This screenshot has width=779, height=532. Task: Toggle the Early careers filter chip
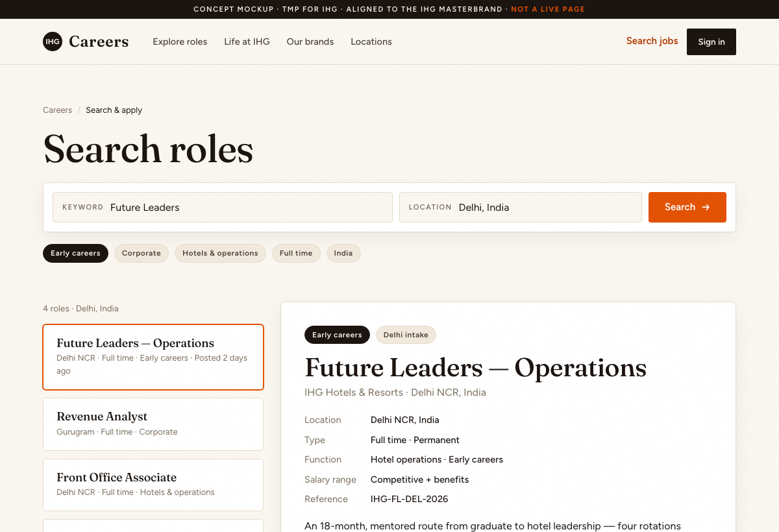[75, 253]
